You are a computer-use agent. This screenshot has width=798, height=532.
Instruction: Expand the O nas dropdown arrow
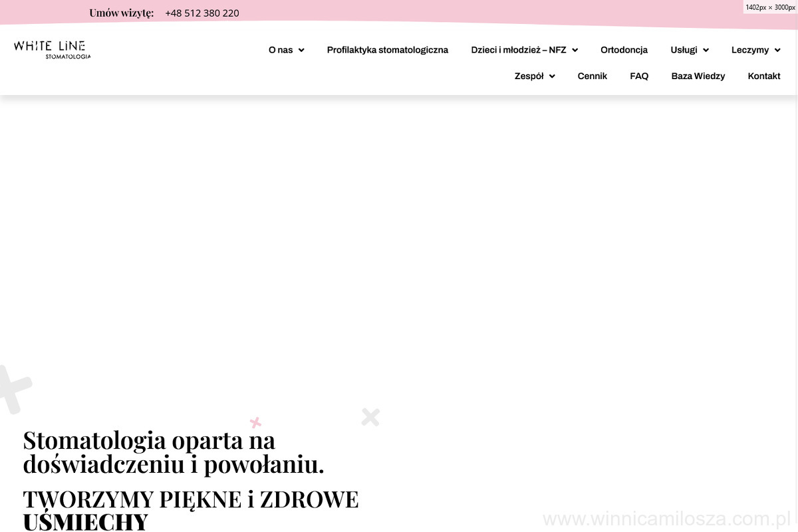click(301, 51)
